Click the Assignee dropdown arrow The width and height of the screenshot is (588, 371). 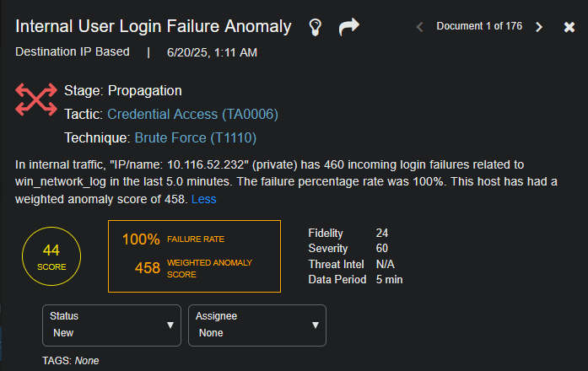coord(316,325)
